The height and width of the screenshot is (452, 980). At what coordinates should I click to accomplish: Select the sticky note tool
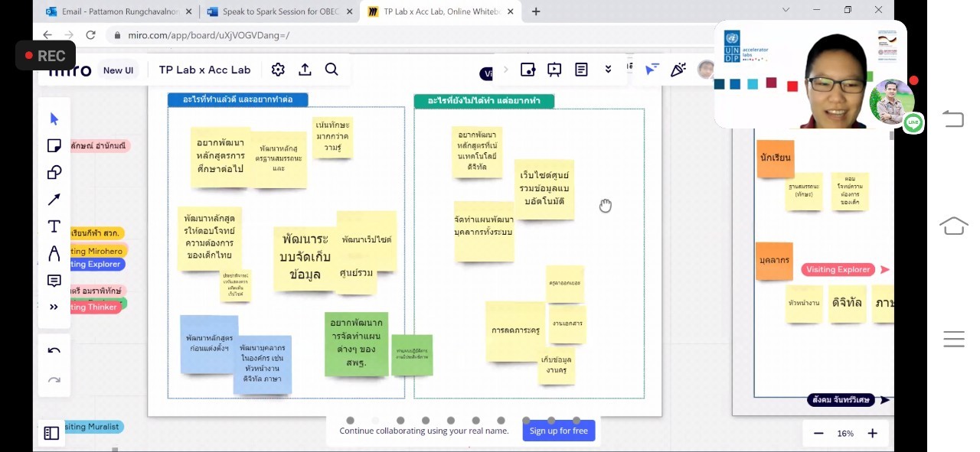tap(54, 145)
